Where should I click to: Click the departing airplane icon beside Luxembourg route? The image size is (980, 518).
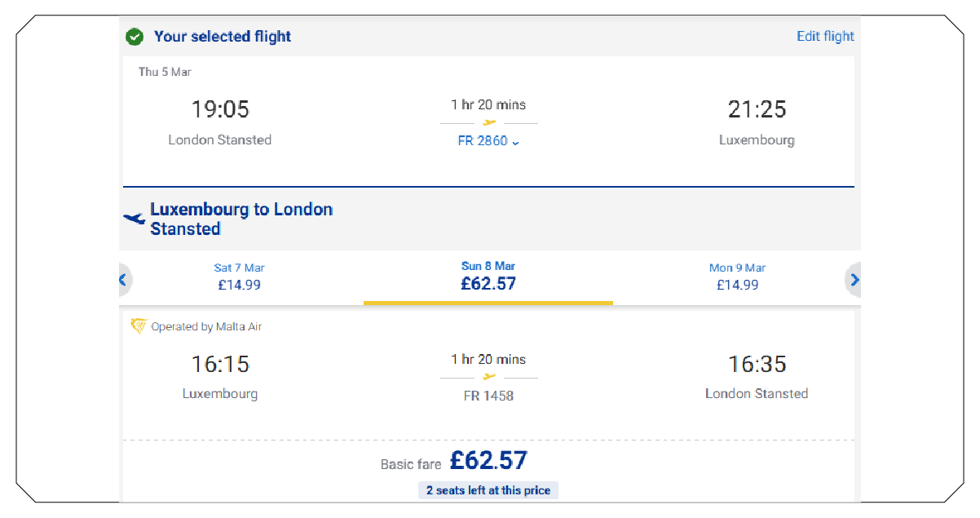[133, 218]
